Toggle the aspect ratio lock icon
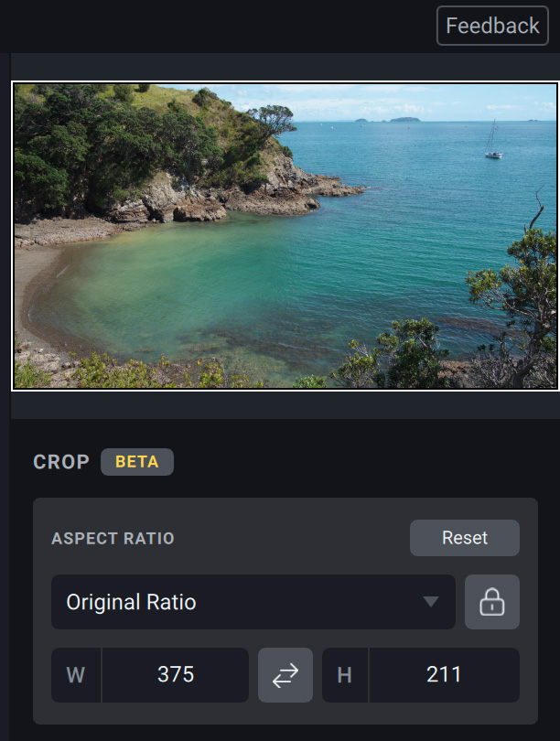Screen dimensions: 560x741 pyautogui.click(x=492, y=602)
